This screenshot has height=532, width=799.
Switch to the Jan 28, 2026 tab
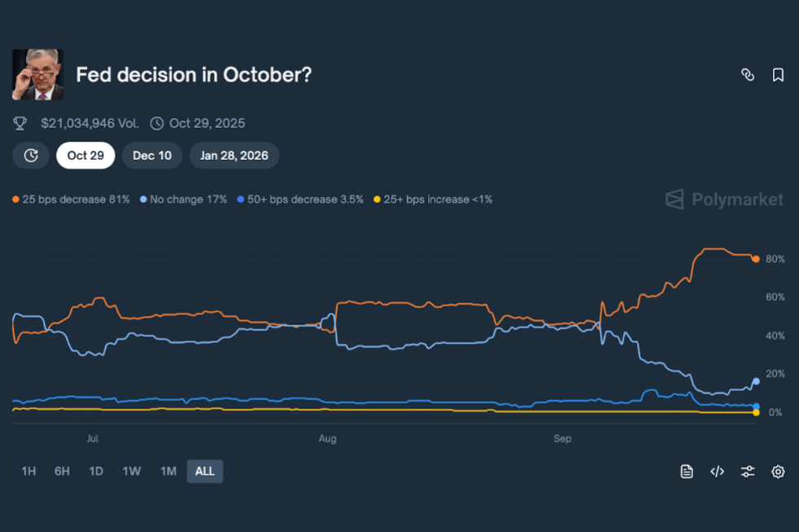[x=234, y=155]
